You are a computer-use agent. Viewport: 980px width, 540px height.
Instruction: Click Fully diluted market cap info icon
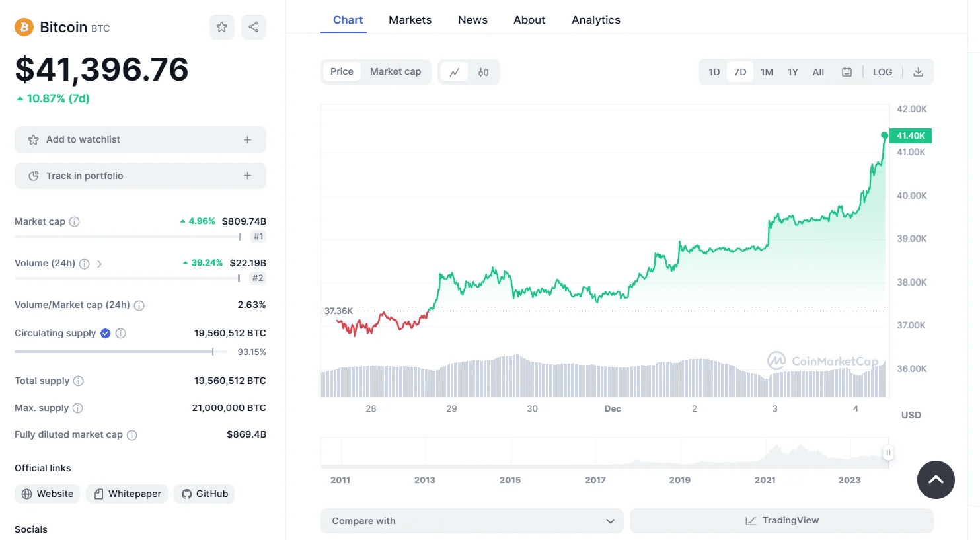[132, 435]
